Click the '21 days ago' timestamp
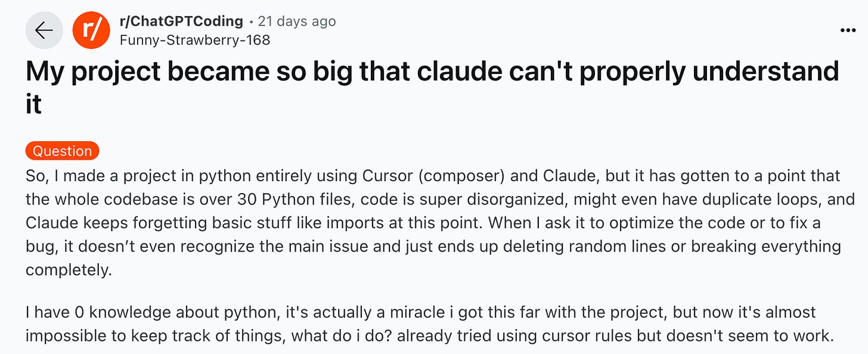Image resolution: width=868 pixels, height=354 pixels. point(297,21)
